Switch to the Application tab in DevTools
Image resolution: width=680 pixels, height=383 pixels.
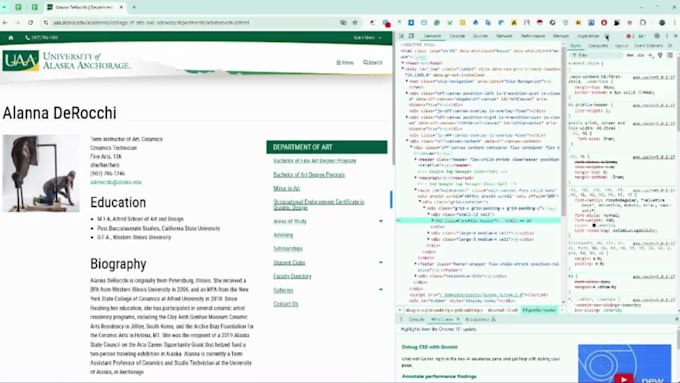(588, 36)
